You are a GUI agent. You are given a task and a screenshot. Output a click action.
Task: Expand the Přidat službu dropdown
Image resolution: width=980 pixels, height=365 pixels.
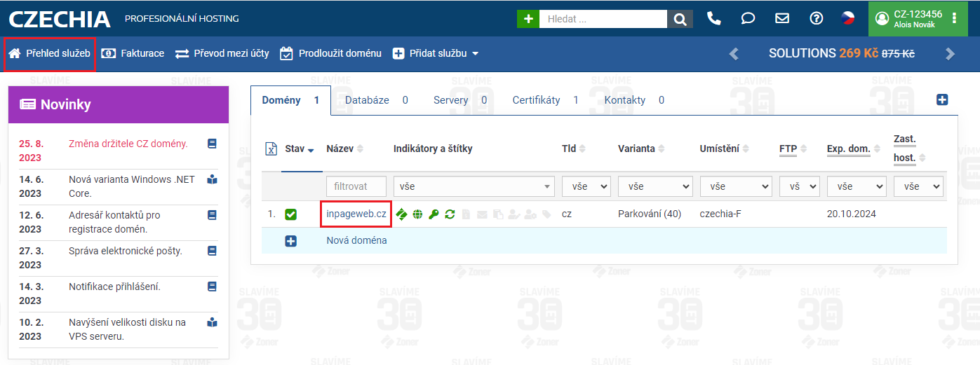pos(435,53)
